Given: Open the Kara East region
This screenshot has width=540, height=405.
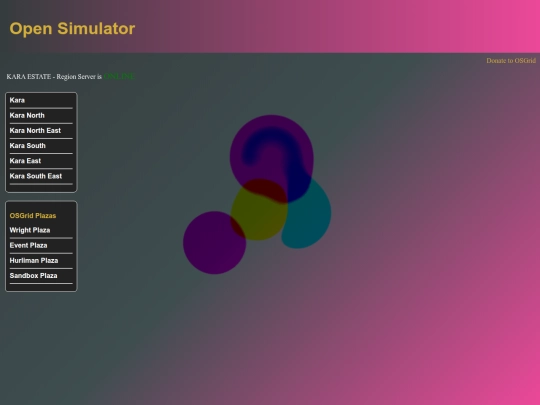Looking at the screenshot, I should click(25, 161).
